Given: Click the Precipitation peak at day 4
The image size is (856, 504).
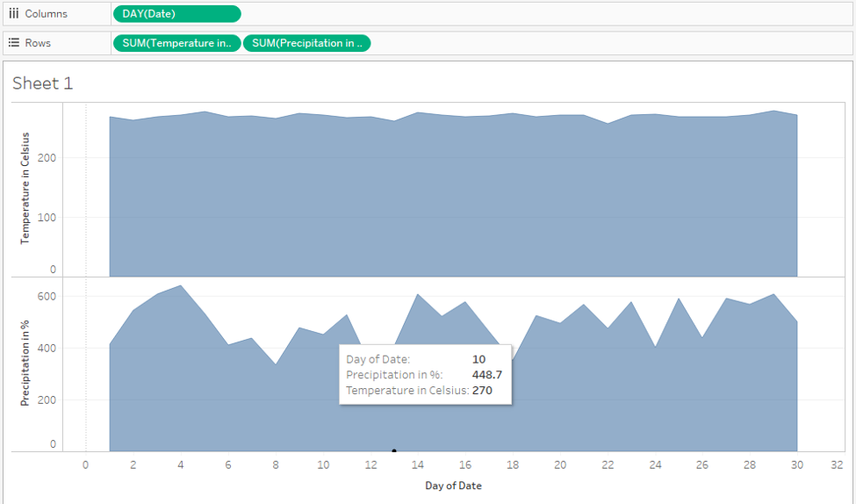Looking at the screenshot, I should point(180,286).
